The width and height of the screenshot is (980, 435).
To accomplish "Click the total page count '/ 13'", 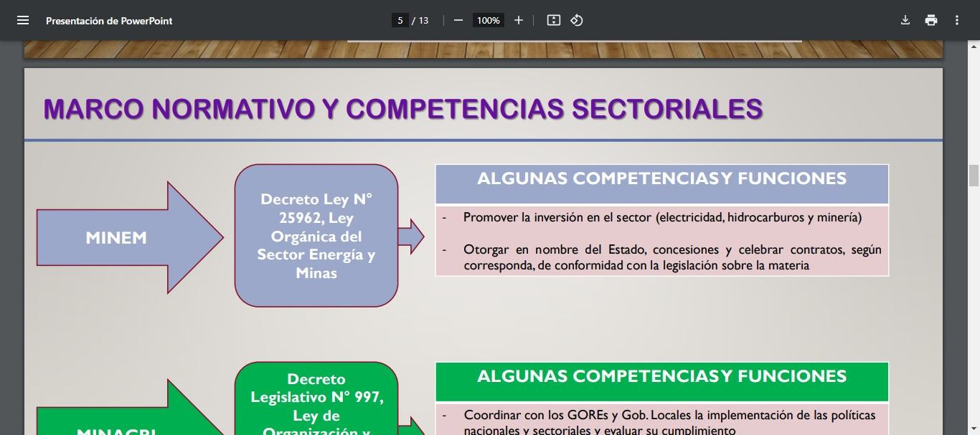I will tap(420, 21).
